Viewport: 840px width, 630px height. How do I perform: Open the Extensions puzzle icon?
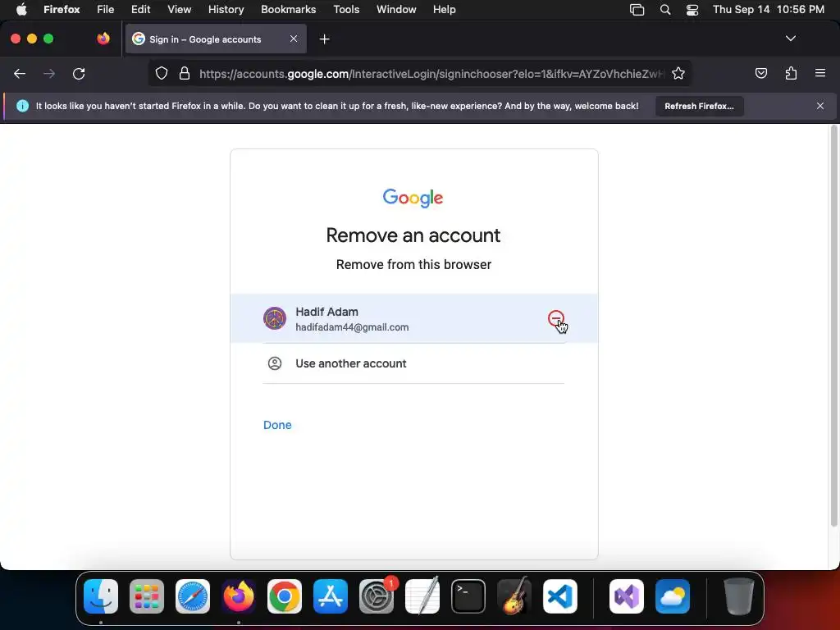792,73
